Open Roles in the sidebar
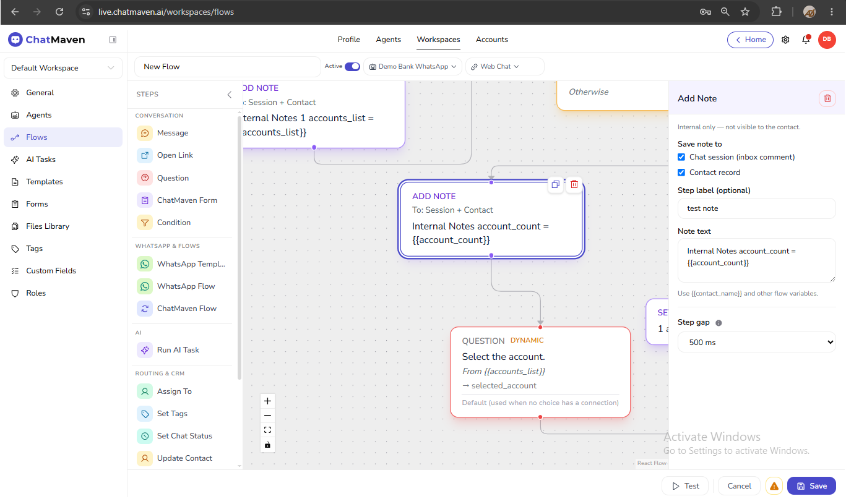The height and width of the screenshot is (504, 846). coord(63,293)
